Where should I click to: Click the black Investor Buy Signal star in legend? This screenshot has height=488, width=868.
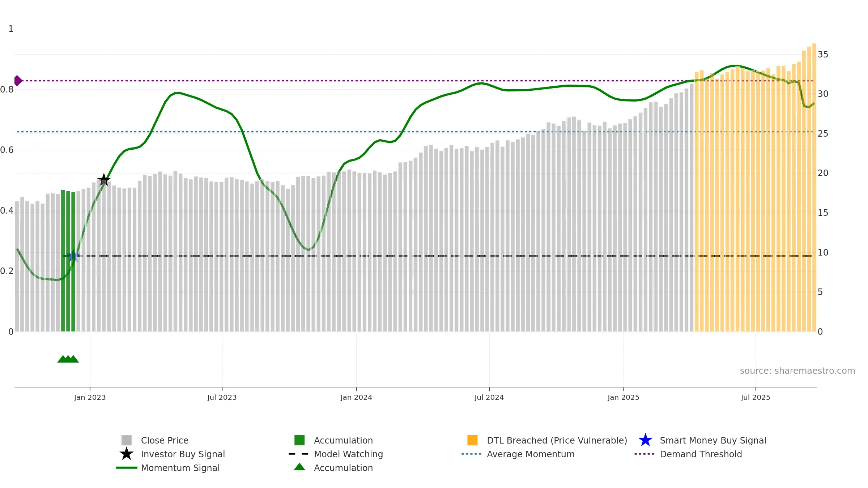click(x=127, y=454)
